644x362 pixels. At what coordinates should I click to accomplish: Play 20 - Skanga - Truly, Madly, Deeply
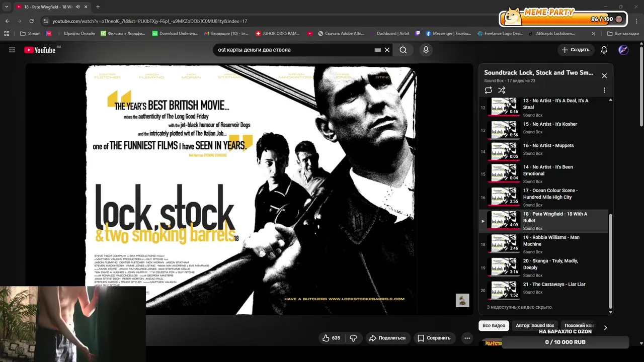[x=544, y=267]
